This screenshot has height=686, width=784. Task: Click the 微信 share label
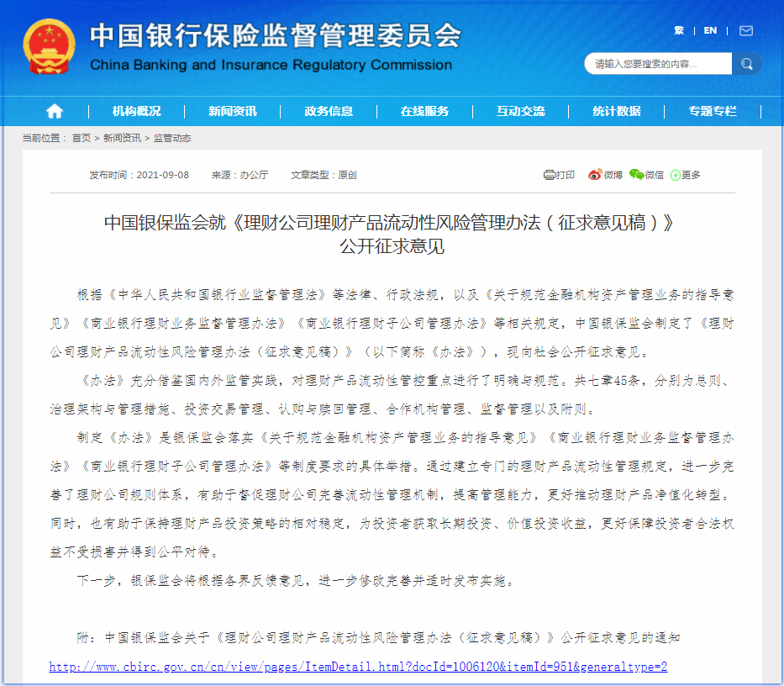(654, 175)
